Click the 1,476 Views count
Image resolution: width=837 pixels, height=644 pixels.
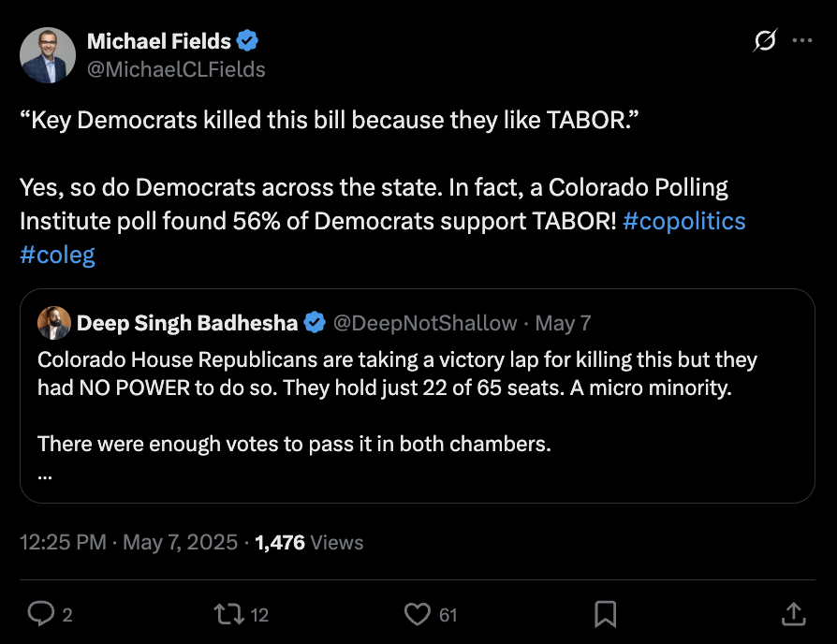pos(309,542)
